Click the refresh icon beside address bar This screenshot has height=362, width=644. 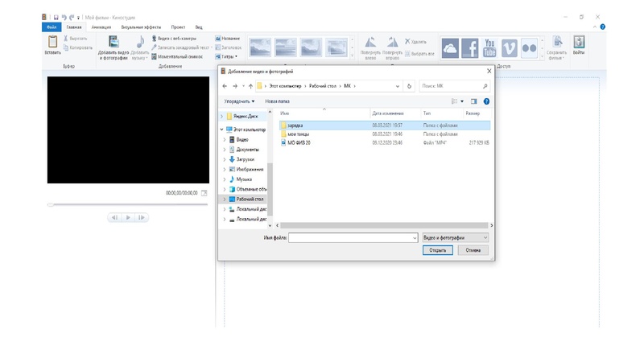pos(410,86)
